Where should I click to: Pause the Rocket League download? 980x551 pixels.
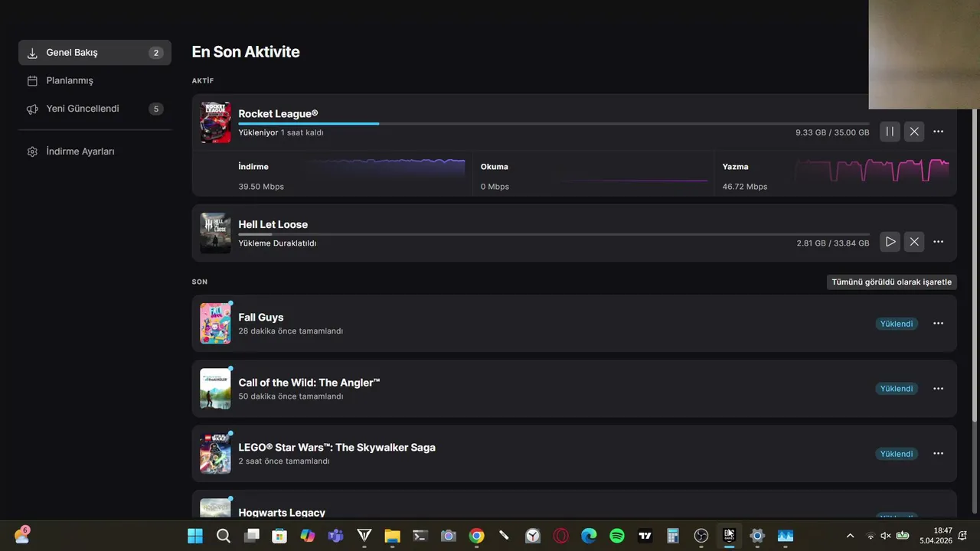tap(890, 132)
